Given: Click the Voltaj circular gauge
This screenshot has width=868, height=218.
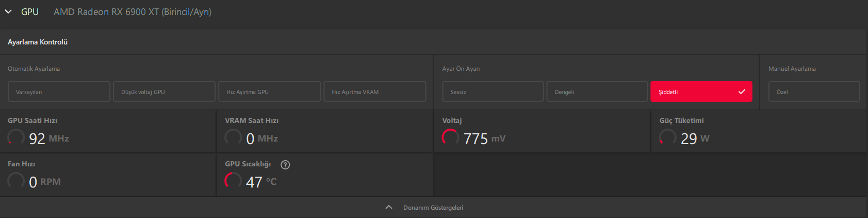Looking at the screenshot, I should pyautogui.click(x=450, y=137).
